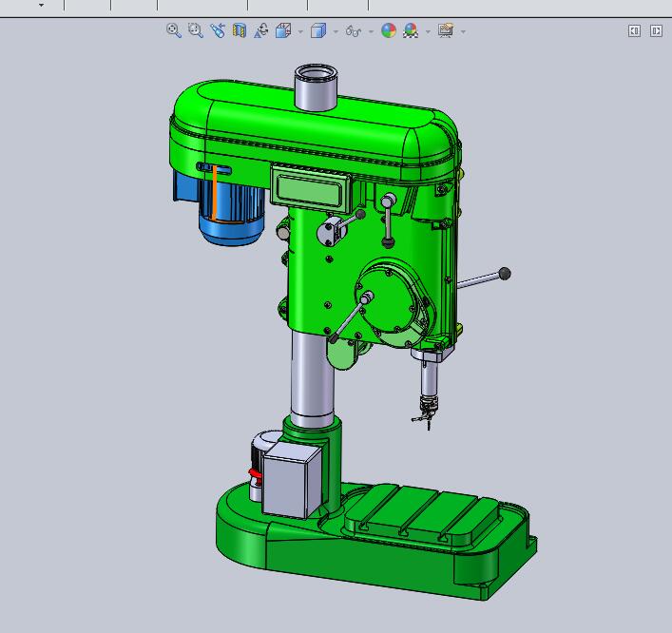Select the light green nameplate panel
The height and width of the screenshot is (633, 672).
click(x=310, y=189)
